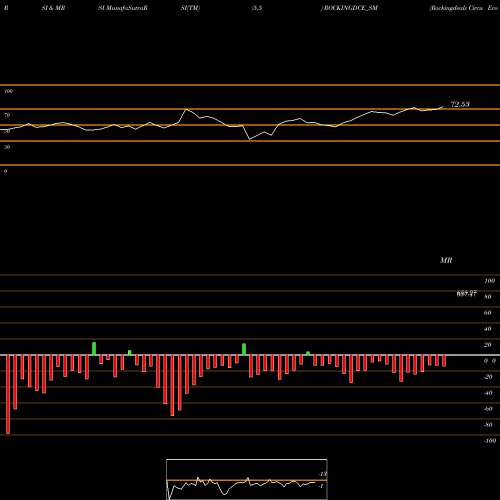The width and height of the screenshot is (500, 500).
Task: Click the SI(TM) header text
Action: [190, 8]
